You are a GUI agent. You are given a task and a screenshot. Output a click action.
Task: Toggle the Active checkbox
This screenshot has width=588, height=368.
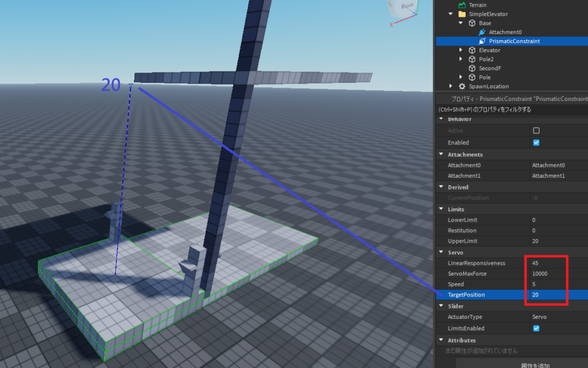[x=536, y=130]
